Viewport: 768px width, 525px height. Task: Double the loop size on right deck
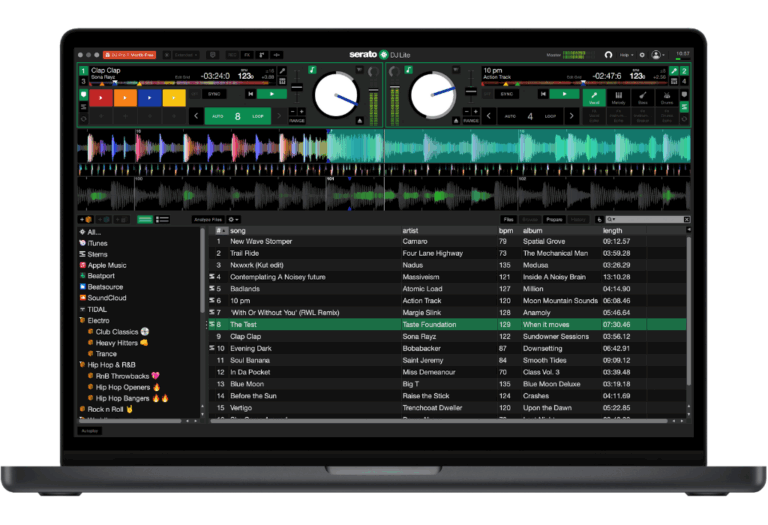[x=571, y=116]
